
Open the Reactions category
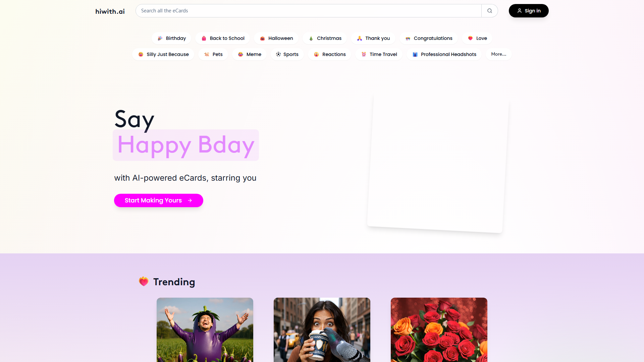[329, 54]
